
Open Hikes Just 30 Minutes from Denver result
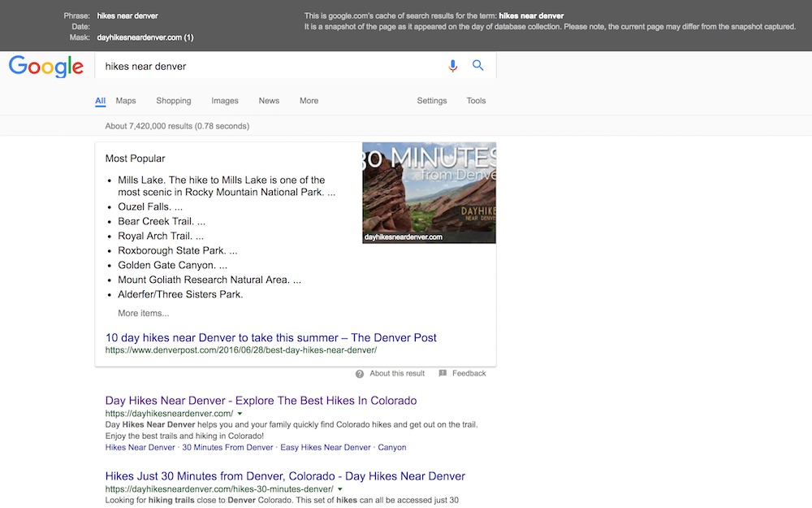(x=285, y=476)
